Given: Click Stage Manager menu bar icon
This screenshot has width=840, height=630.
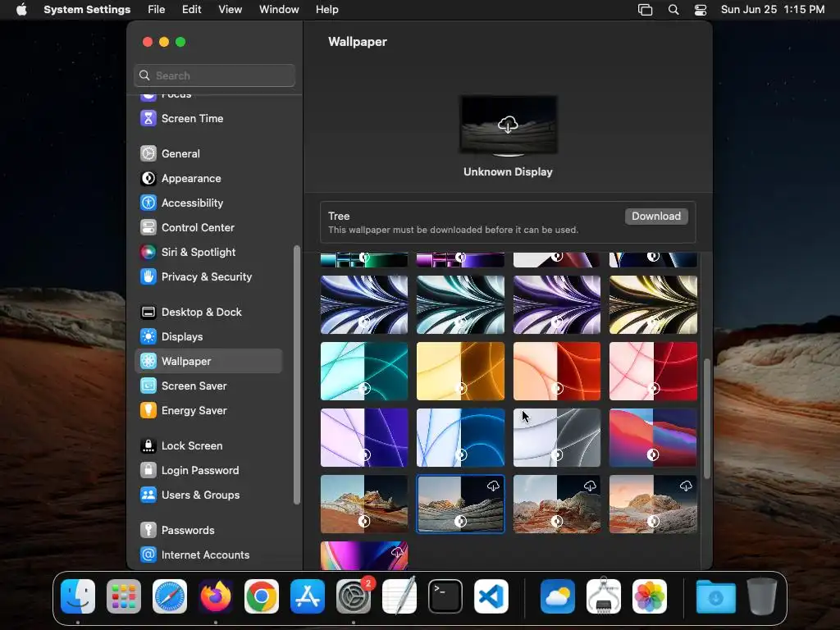Looking at the screenshot, I should click(645, 10).
